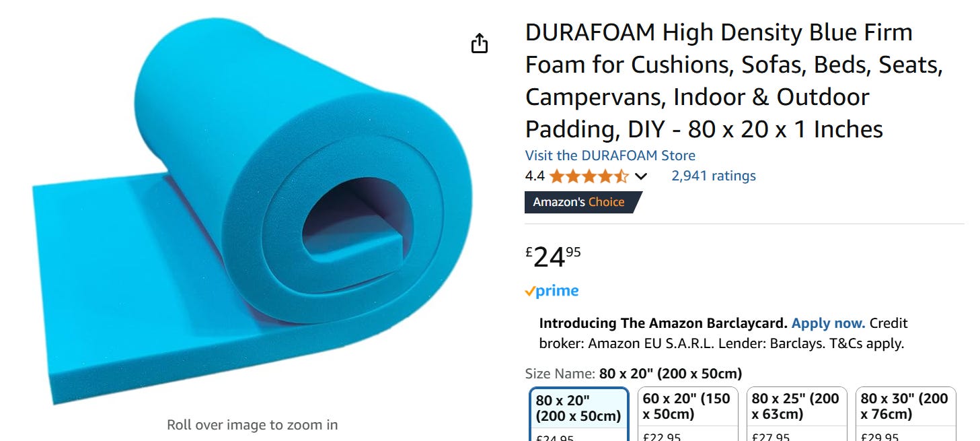
Task: Click the 4.4 rating score number
Action: 535,176
